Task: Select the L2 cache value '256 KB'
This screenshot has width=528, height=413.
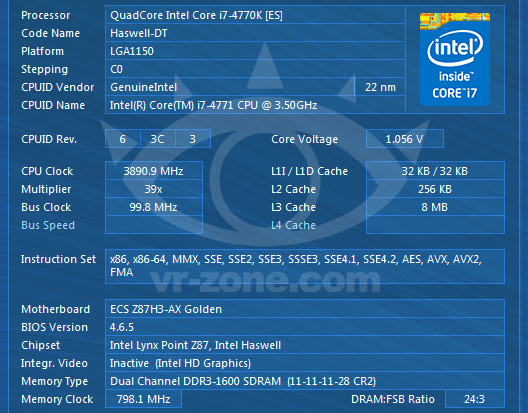Action: click(x=435, y=189)
